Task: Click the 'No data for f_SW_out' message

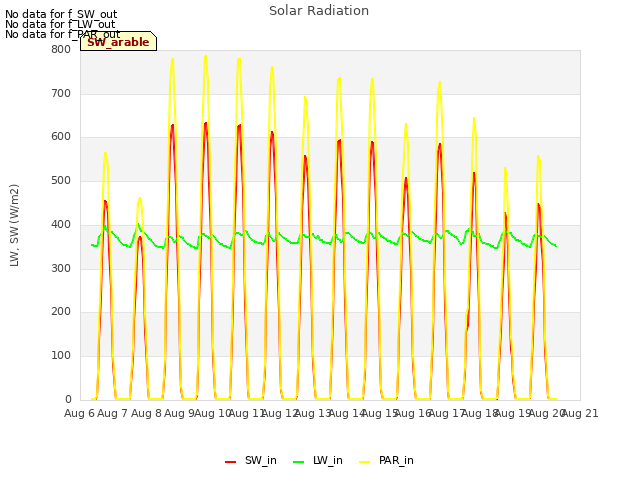Action: coord(61,14)
